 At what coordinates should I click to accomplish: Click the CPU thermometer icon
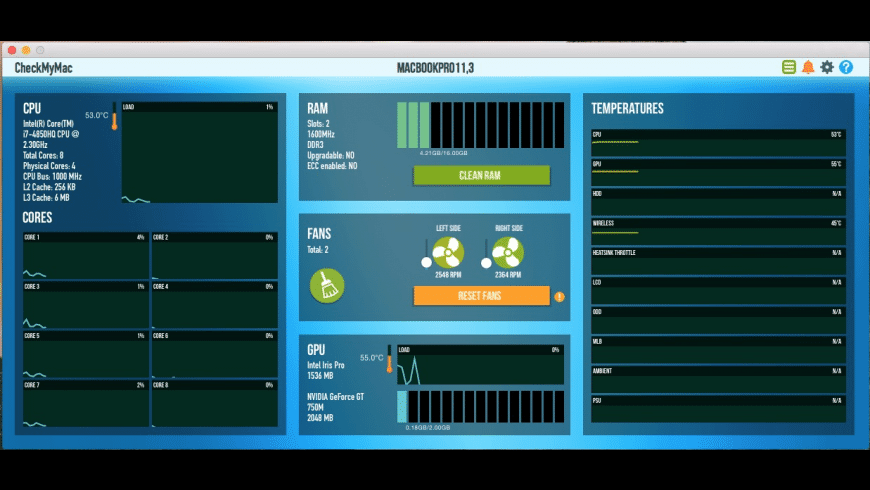(114, 116)
